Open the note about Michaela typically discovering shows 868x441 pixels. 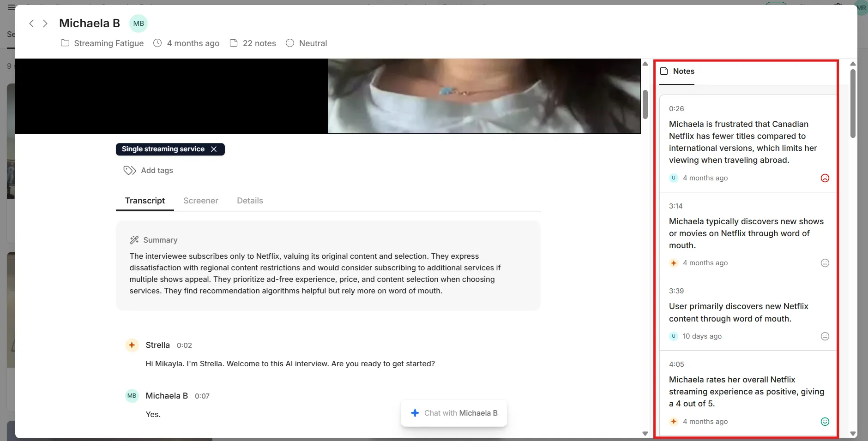pos(748,234)
